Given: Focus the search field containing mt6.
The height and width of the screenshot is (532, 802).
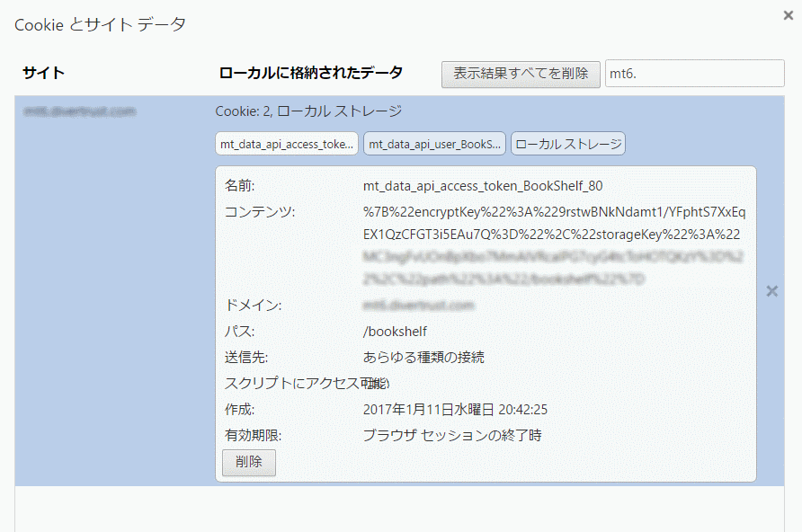Looking at the screenshot, I should pos(695,74).
